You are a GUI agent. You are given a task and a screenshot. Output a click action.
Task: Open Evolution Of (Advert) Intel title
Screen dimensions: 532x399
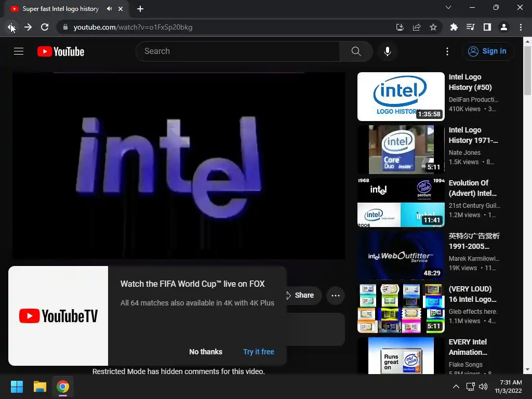point(473,188)
